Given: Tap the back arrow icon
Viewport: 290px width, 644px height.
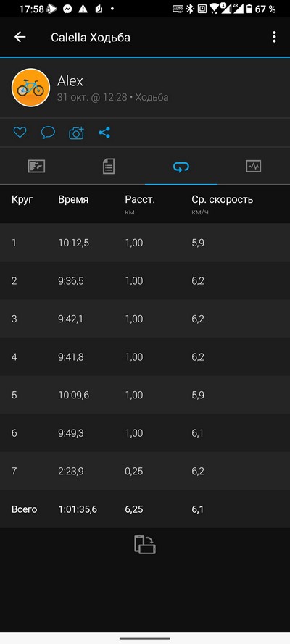Looking at the screenshot, I should pos(20,37).
